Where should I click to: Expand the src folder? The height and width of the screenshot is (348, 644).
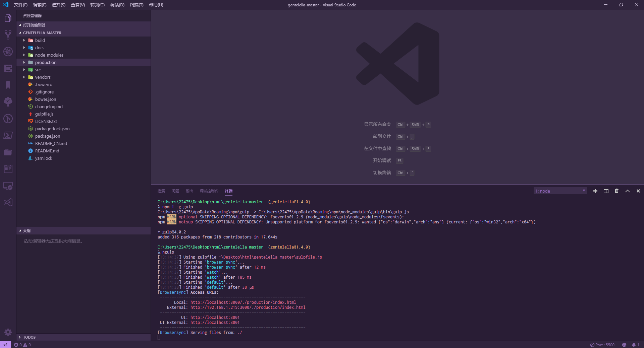[x=84, y=70]
